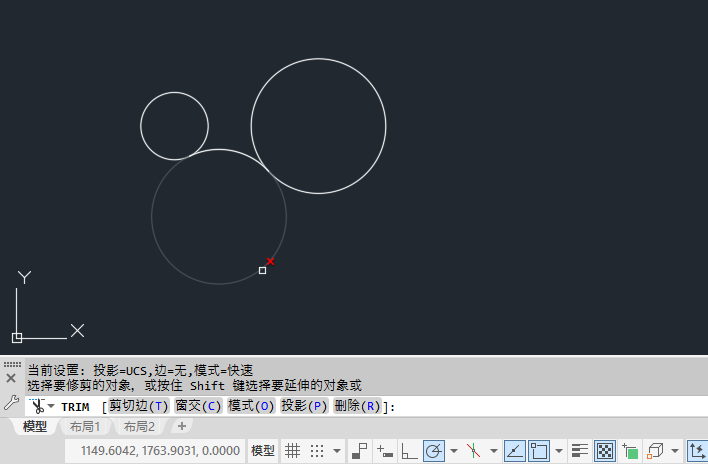The width and height of the screenshot is (708, 464).
Task: Switch to the 布局1 tab
Action: [x=84, y=427]
